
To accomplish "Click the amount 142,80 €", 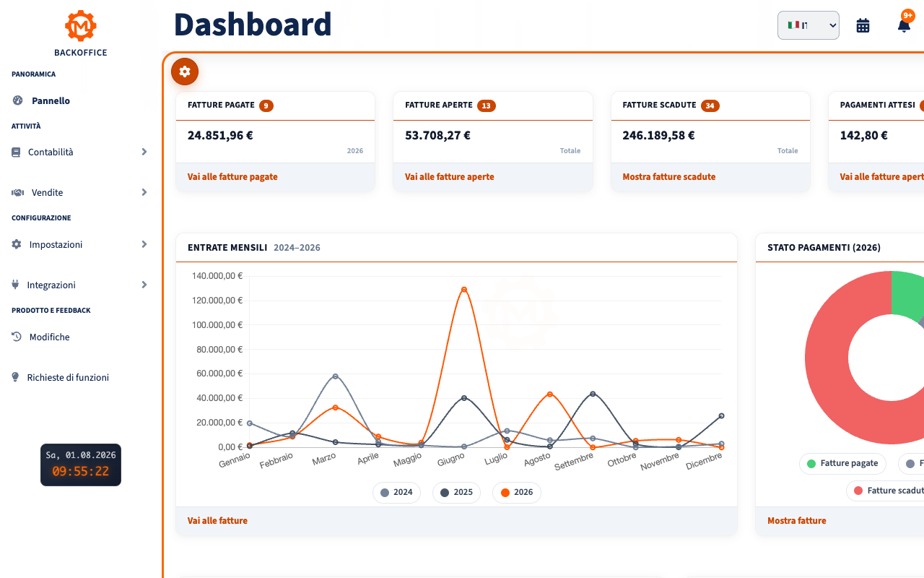I will coord(863,135).
